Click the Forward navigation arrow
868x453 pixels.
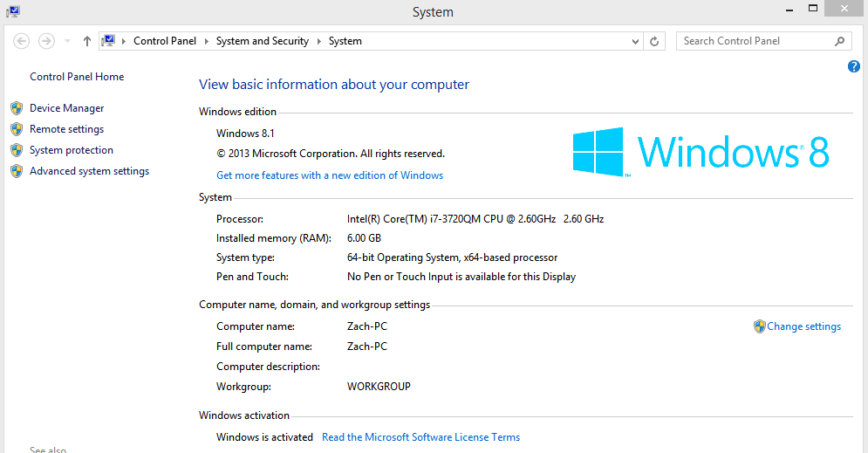(46, 41)
